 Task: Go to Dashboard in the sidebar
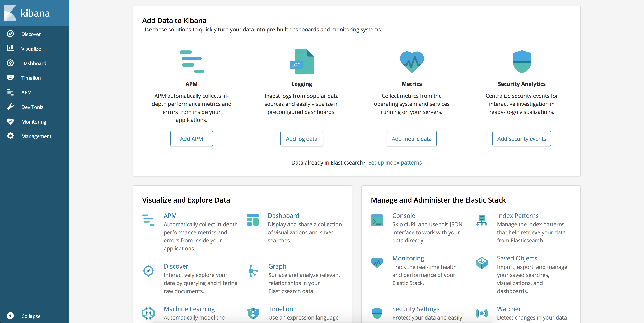pos(34,63)
